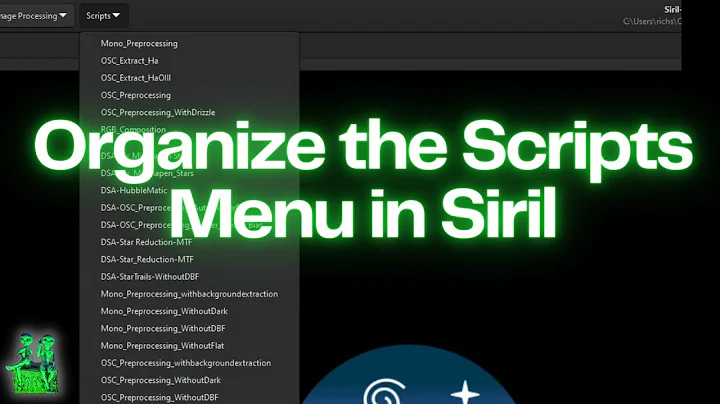Choose DSA-StarTrails-WithoutDBF script
This screenshot has width=720, height=404.
tap(150, 277)
